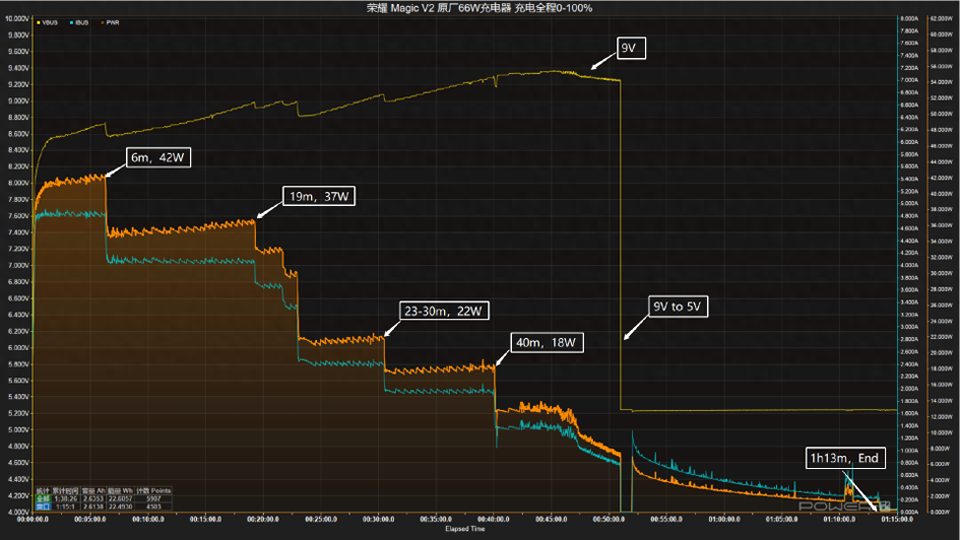Image resolution: width=960 pixels, height=540 pixels.
Task: Click the orange PWR legend swatch
Action: point(102,23)
